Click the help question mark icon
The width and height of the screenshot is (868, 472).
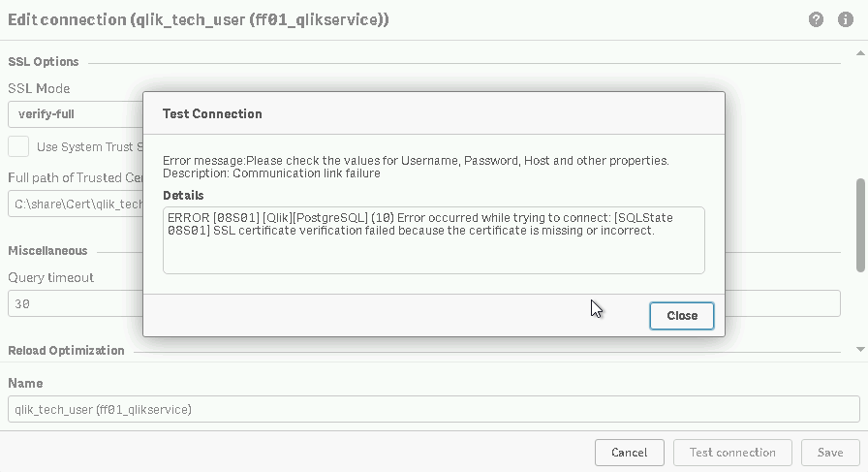point(817,19)
